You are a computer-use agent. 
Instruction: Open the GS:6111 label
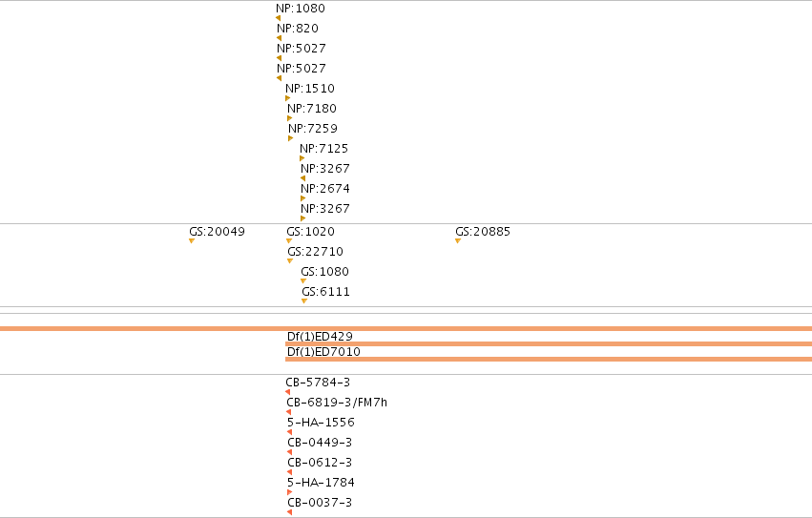[326, 292]
